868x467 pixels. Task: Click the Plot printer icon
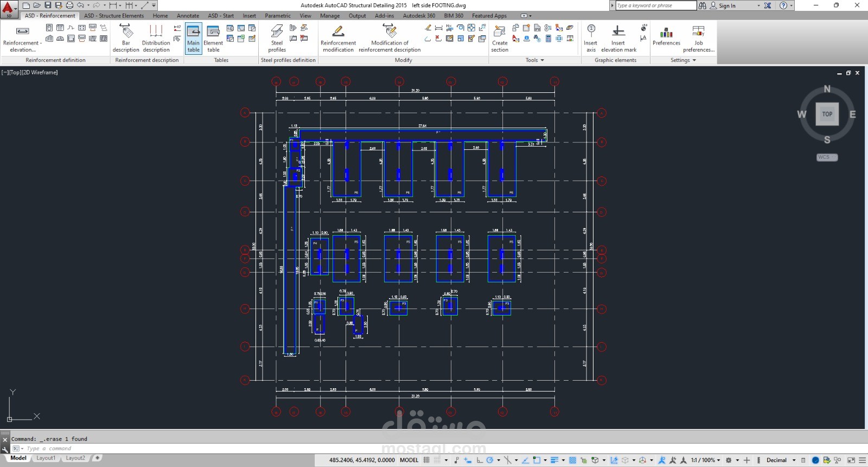pyautogui.click(x=69, y=5)
